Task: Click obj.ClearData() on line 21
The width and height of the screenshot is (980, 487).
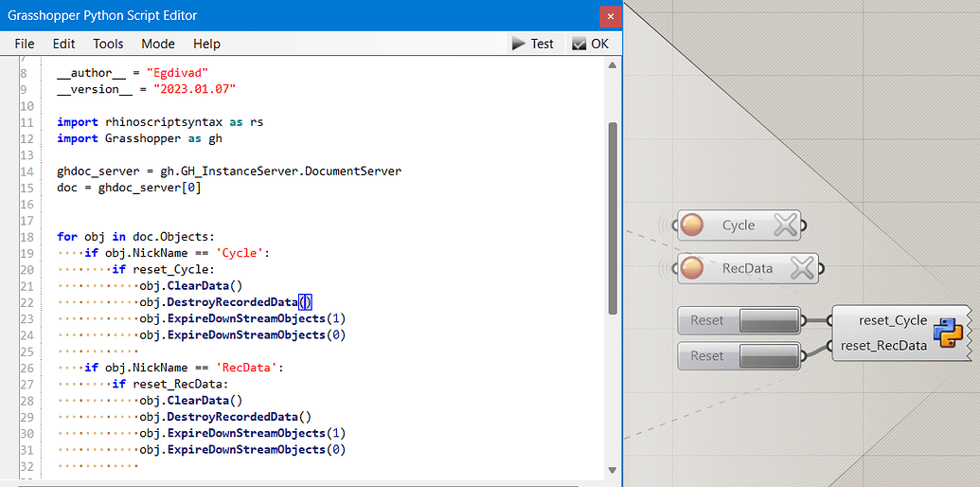Action: click(190, 286)
